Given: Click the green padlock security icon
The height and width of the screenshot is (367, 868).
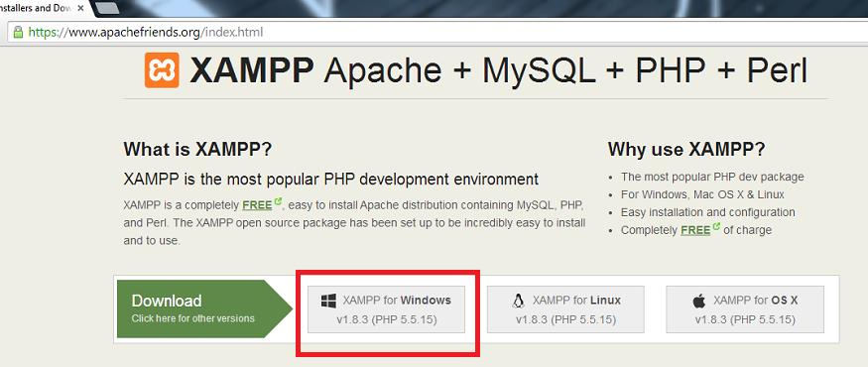Looking at the screenshot, I should point(18,32).
